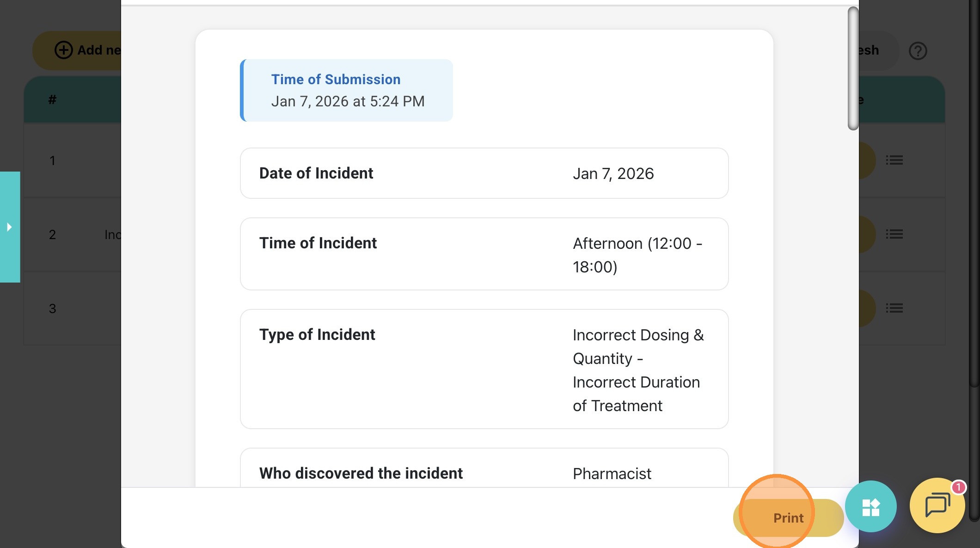980x548 pixels.
Task: Click the # column header
Action: tap(53, 100)
